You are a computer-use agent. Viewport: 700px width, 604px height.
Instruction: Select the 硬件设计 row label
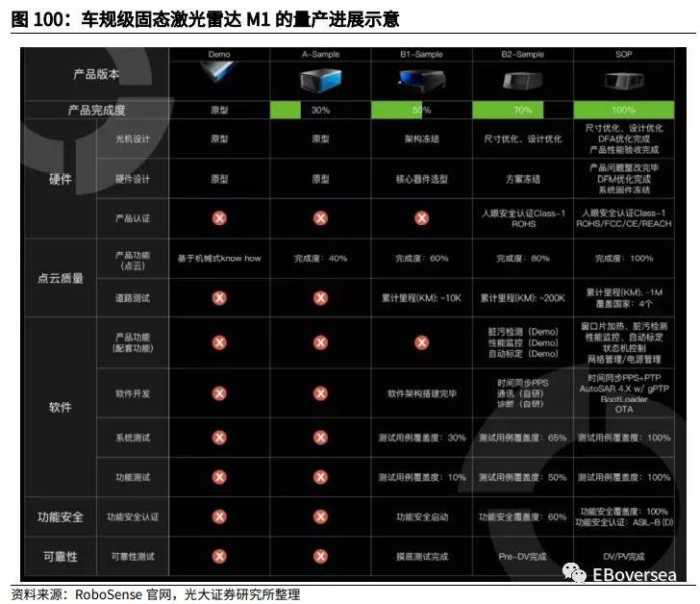pos(133,179)
